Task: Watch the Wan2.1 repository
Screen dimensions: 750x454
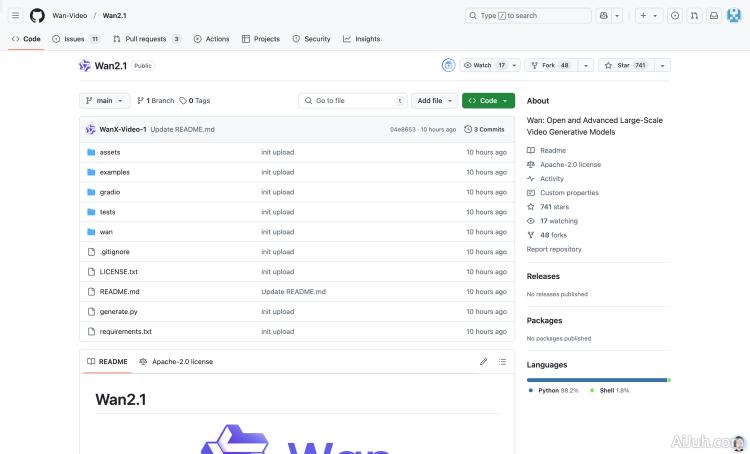Action: pos(484,65)
